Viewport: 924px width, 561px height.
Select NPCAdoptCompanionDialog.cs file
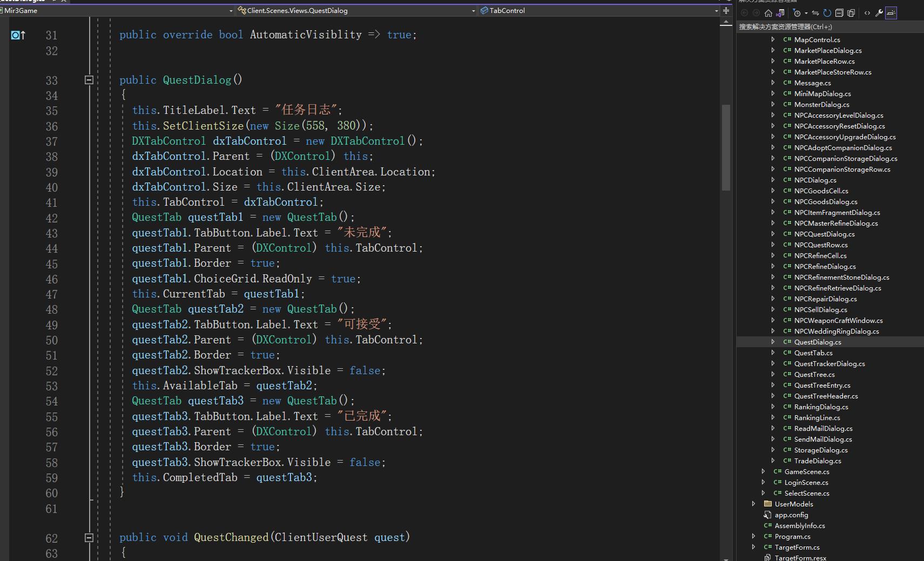[x=843, y=147]
